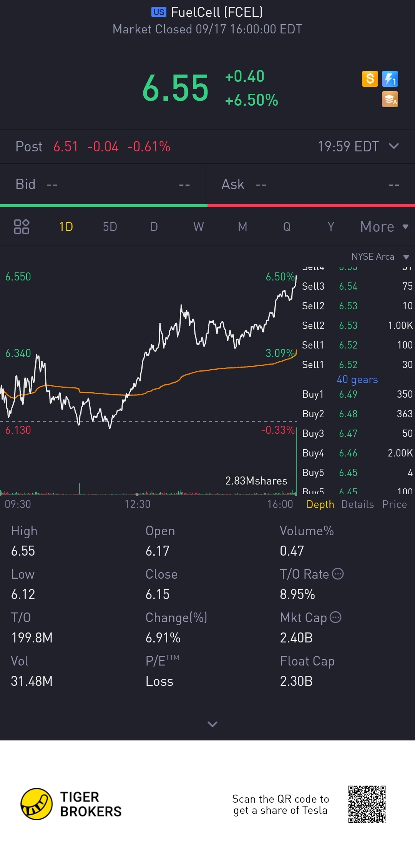Select the Sell1 6.52 row with 100
The width and height of the screenshot is (415, 868).
[357, 345]
